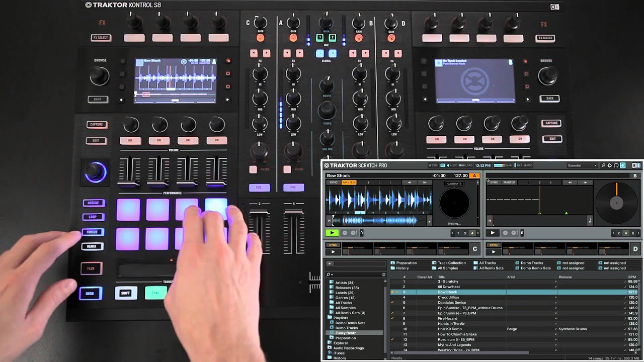The width and height of the screenshot is (644, 362).
Task: Toggle SYNC on Deck A
Action: (x=334, y=183)
